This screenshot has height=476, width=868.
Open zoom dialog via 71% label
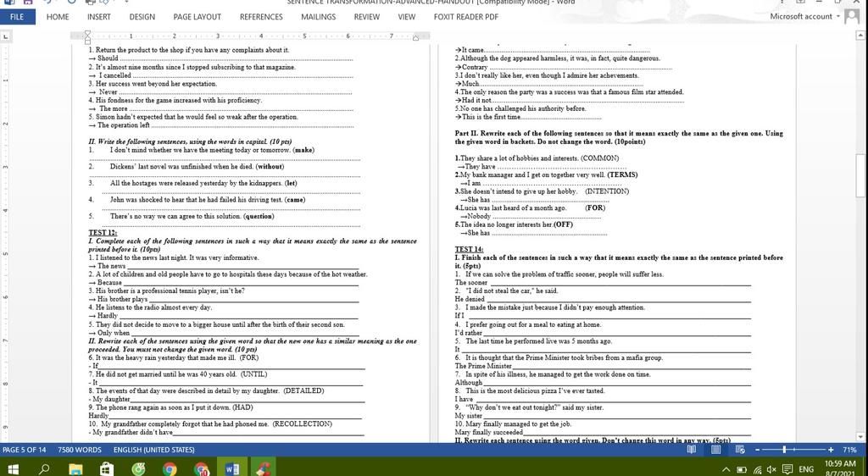(849, 450)
